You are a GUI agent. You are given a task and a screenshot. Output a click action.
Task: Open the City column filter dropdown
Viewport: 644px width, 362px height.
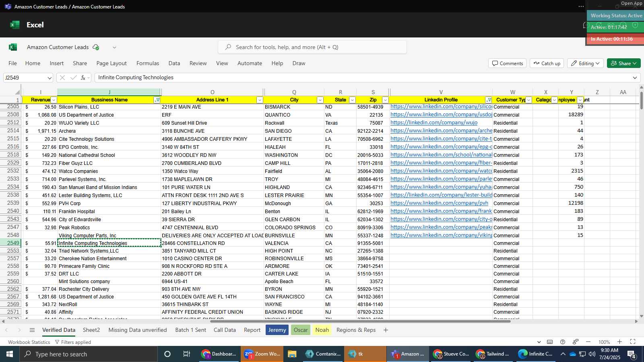320,100
